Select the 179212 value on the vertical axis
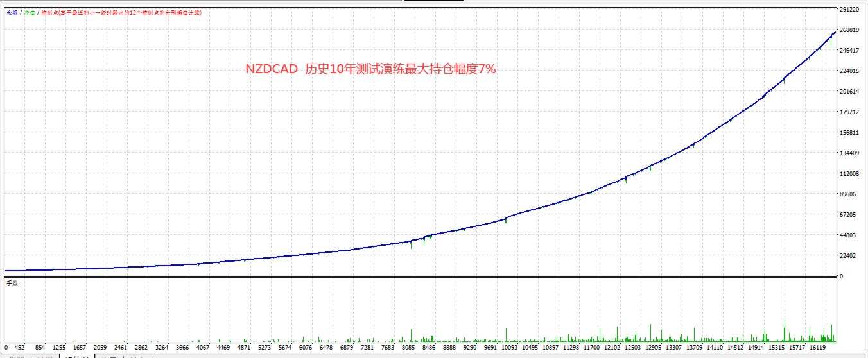This screenshot has height=358, width=868. (851, 112)
